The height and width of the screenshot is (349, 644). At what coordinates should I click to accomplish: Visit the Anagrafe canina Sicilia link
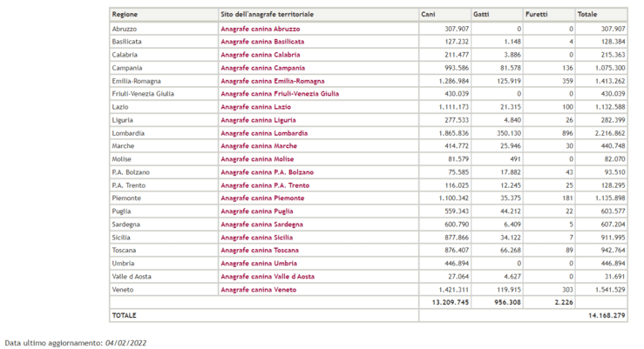[x=257, y=238]
